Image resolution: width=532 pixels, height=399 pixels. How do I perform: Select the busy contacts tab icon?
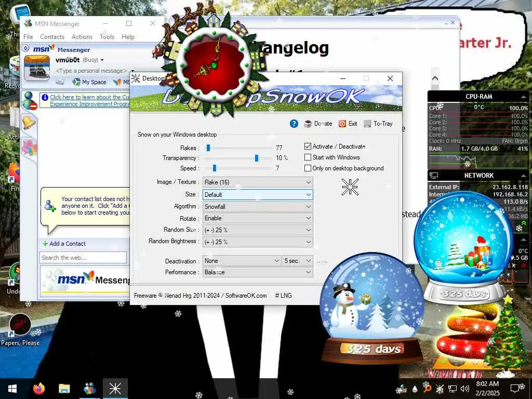(x=29, y=100)
